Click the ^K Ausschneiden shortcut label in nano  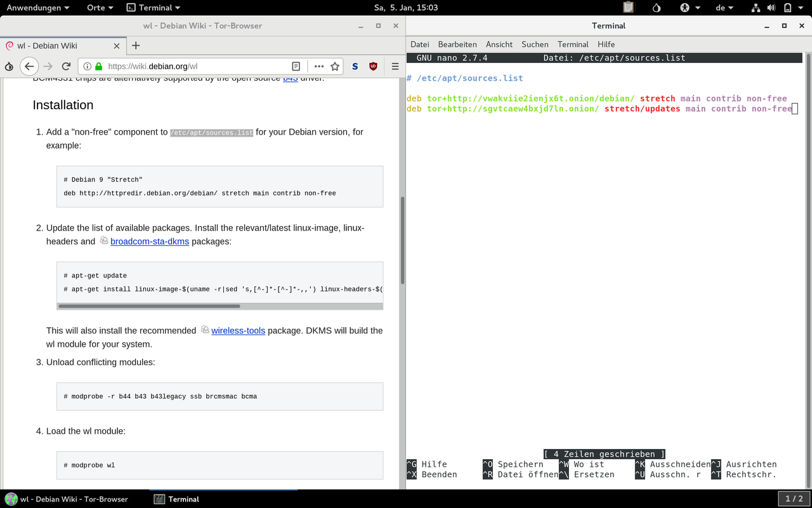click(x=672, y=464)
